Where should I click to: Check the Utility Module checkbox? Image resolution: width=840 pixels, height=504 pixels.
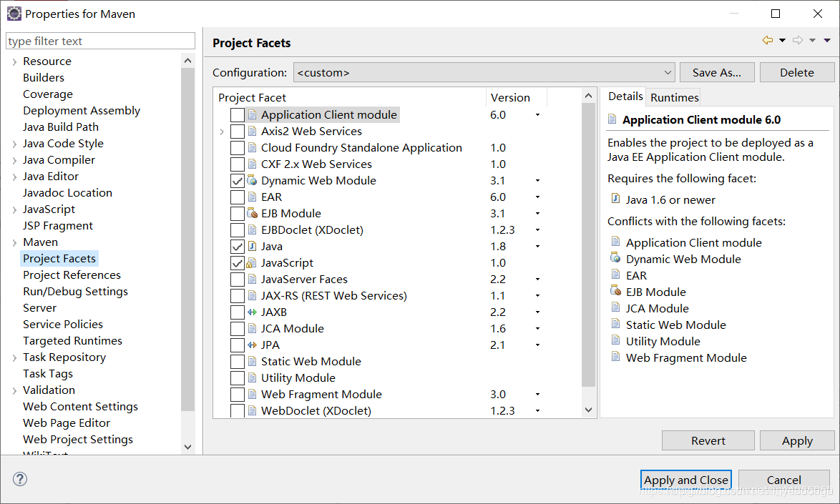tap(238, 378)
